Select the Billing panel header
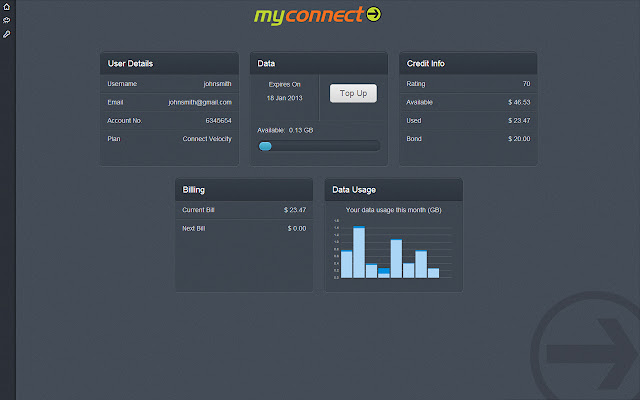Viewport: 640px width, 400px height. pyautogui.click(x=244, y=189)
